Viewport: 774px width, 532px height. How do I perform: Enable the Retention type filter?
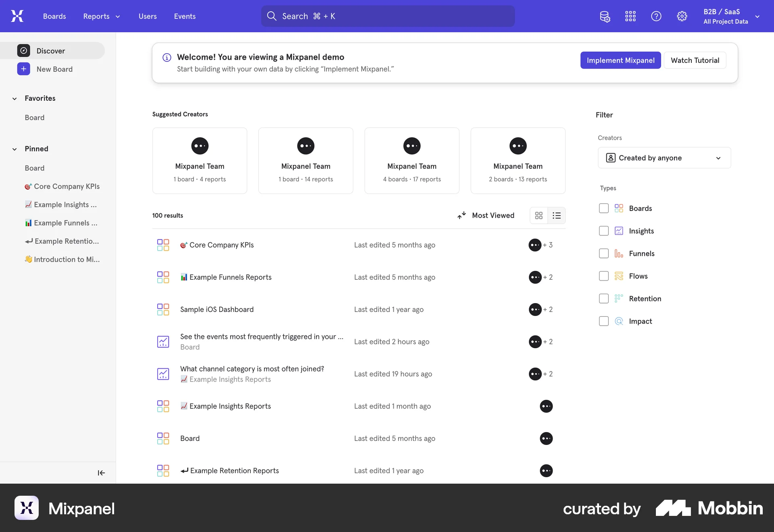point(603,298)
